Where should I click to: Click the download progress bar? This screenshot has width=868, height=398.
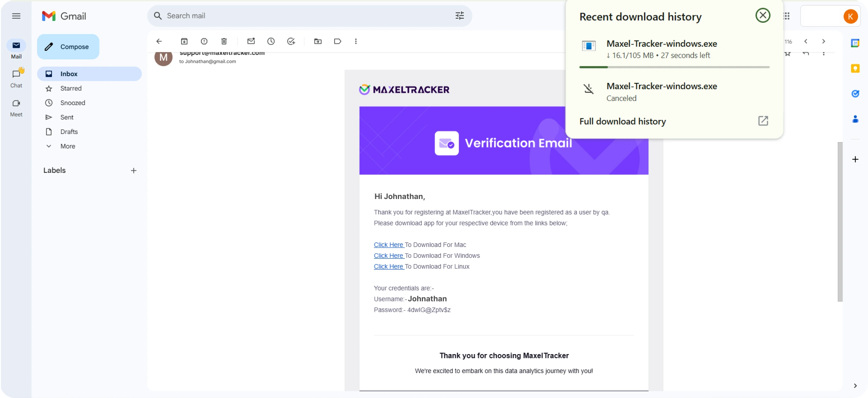pos(674,67)
